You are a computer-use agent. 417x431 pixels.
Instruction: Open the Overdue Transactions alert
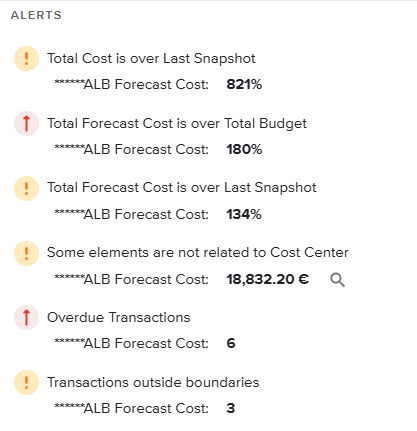tap(119, 317)
